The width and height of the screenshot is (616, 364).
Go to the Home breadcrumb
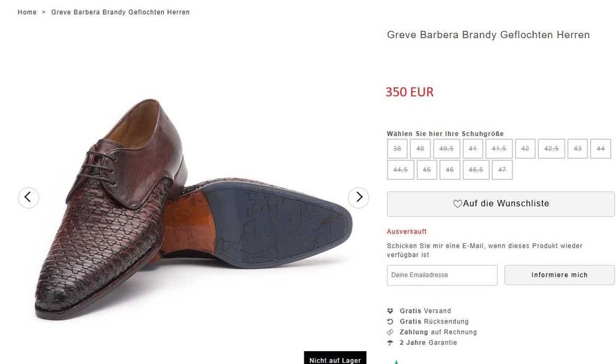[x=27, y=12]
